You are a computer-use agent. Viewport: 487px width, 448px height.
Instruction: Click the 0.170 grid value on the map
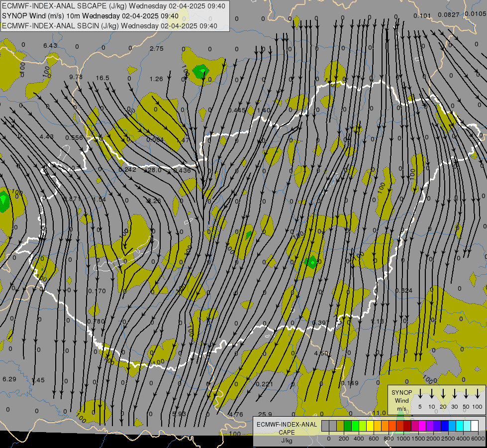click(x=97, y=291)
